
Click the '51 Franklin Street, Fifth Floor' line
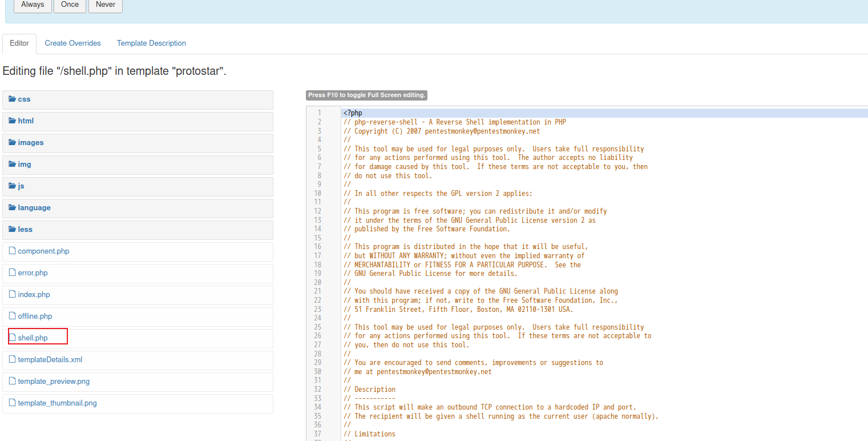click(x=458, y=310)
